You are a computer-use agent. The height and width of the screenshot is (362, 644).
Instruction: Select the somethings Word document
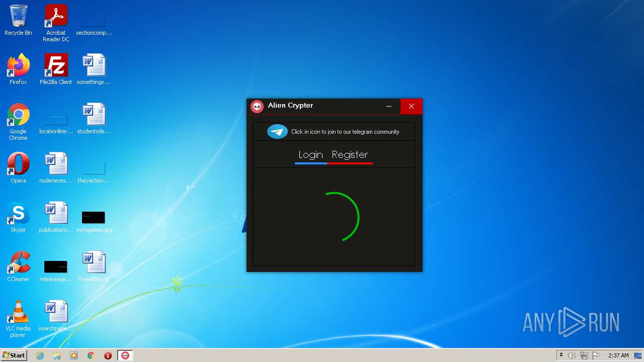point(94,69)
